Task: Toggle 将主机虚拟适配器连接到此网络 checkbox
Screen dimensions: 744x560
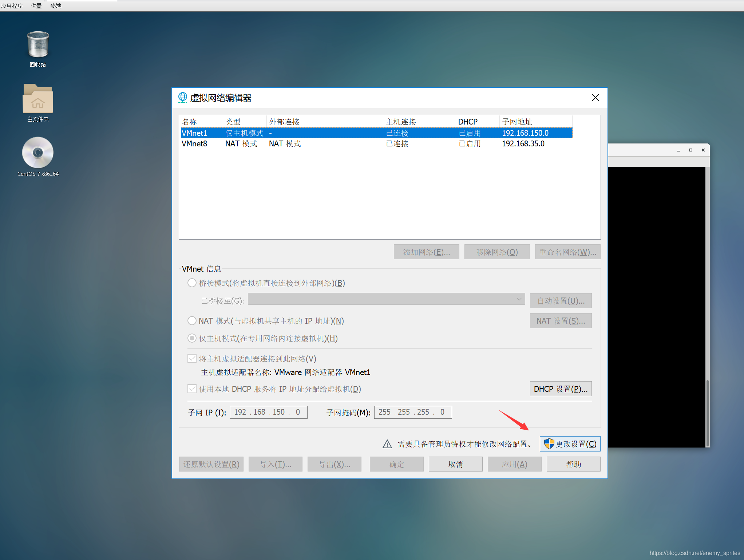Action: pos(192,359)
